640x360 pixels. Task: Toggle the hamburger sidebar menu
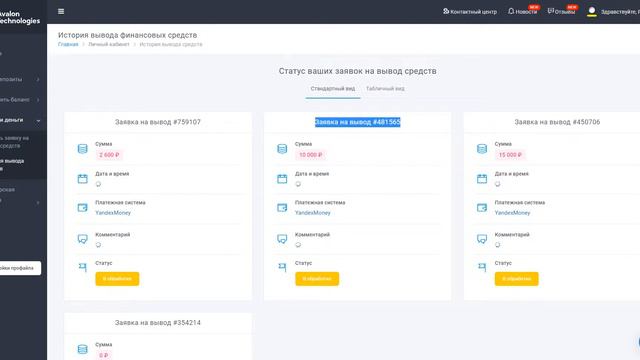61,11
